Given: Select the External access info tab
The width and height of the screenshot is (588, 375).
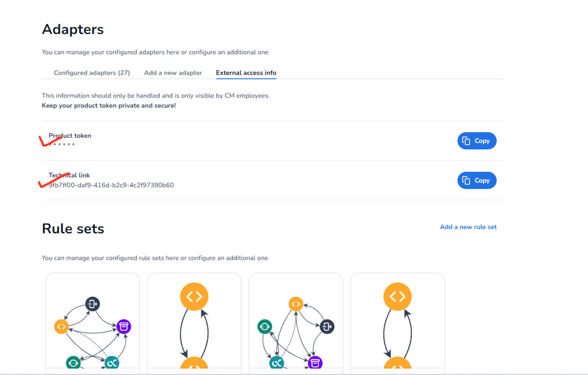Looking at the screenshot, I should (246, 73).
